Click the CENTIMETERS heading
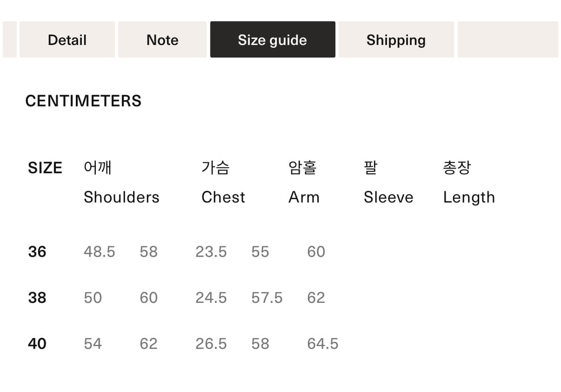 tap(83, 101)
